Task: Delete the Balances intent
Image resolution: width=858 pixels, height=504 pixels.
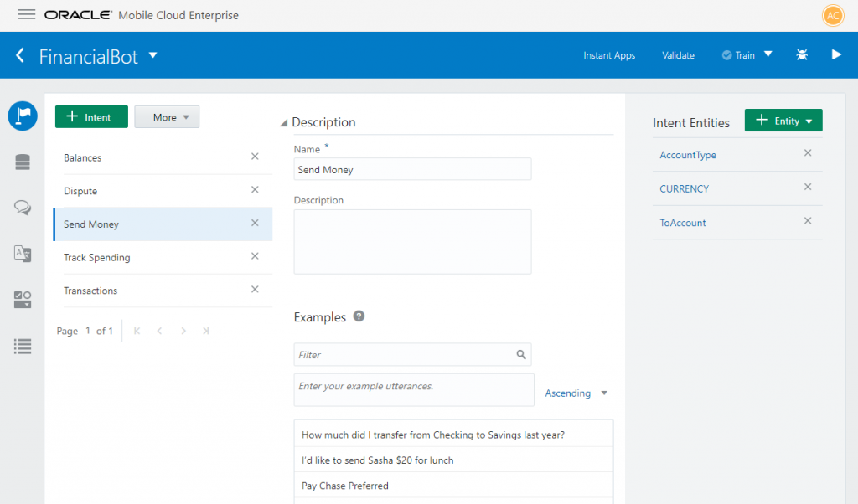Action: pyautogui.click(x=255, y=157)
